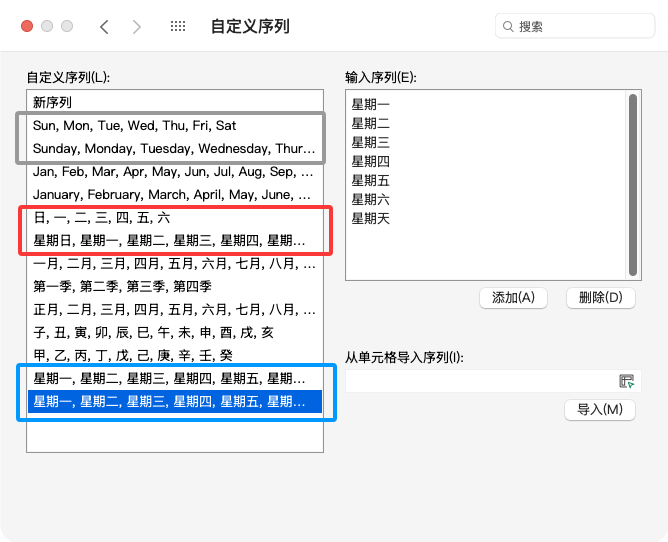Click 星期五 in the entry box

pos(370,181)
